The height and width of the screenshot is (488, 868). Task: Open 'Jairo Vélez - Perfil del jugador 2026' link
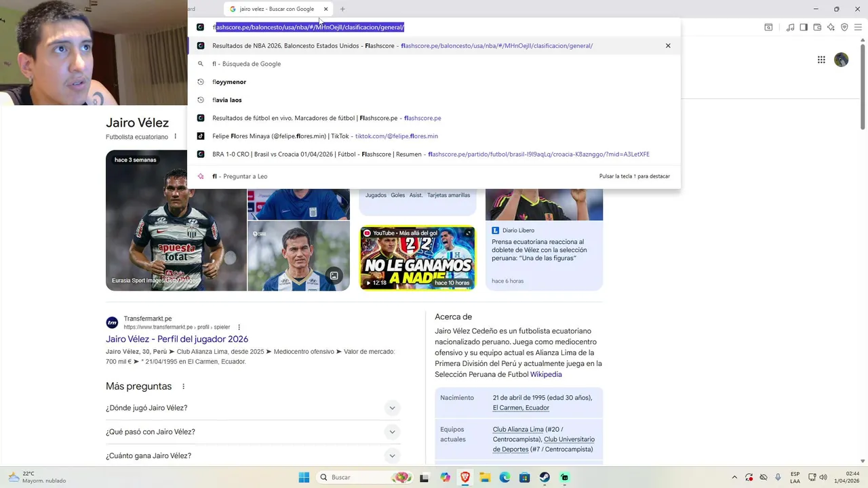click(177, 339)
